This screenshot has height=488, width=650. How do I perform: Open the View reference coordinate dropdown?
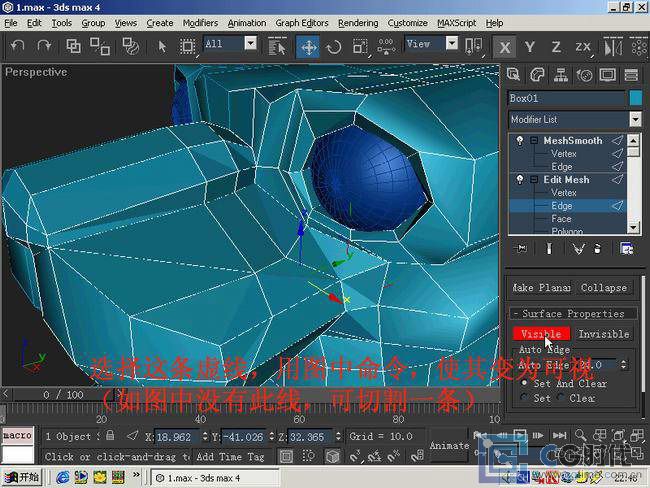coord(452,43)
